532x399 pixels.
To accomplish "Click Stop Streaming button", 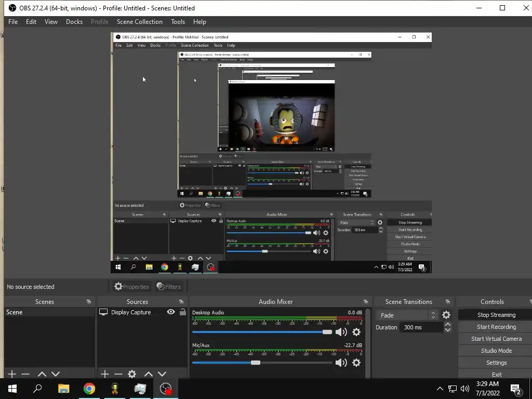I will [496, 315].
